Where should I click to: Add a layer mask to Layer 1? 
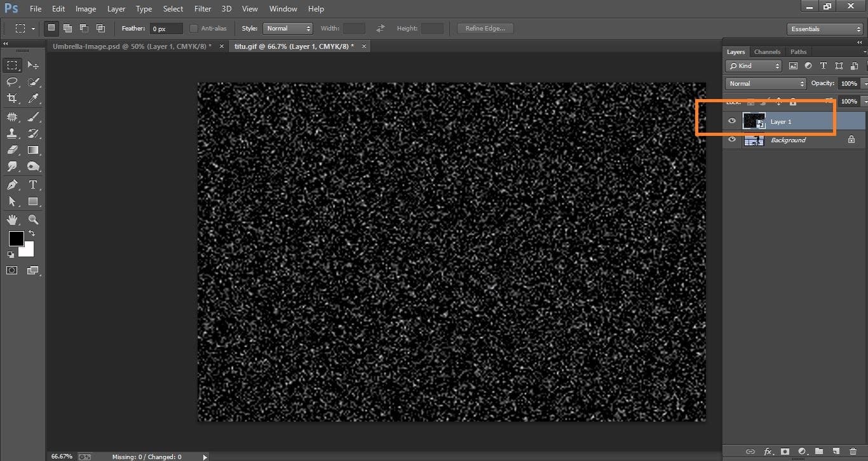tap(785, 451)
